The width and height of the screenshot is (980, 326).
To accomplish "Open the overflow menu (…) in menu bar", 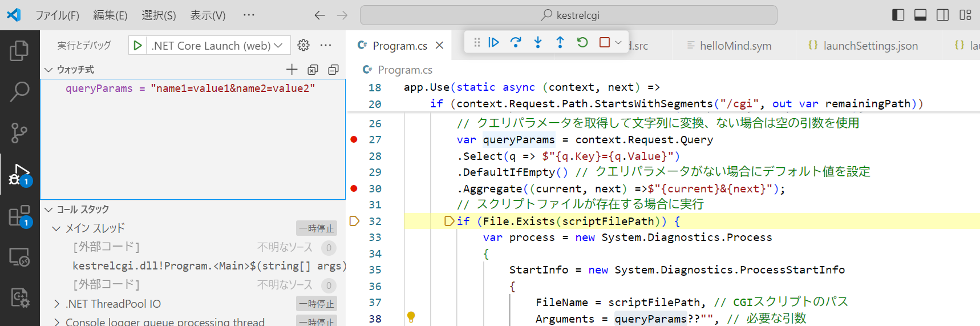I will pos(249,15).
